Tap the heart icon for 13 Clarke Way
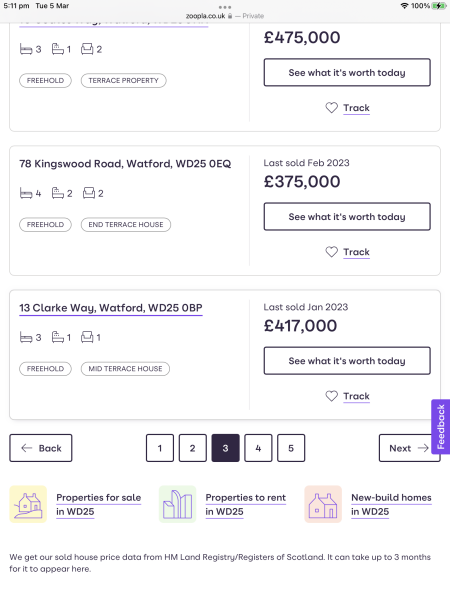The width and height of the screenshot is (450, 600). tap(331, 396)
